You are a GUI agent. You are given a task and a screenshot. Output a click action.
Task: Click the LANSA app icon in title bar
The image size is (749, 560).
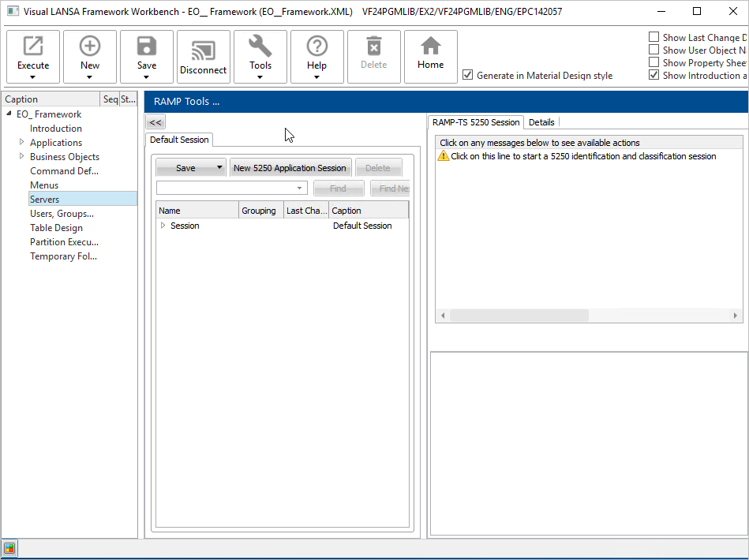pos(13,11)
